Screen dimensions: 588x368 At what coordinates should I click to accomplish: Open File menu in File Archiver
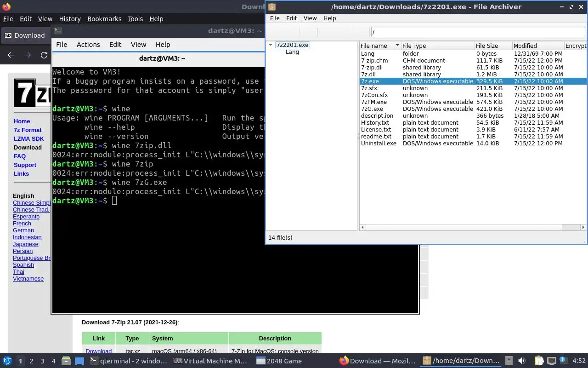coord(275,18)
